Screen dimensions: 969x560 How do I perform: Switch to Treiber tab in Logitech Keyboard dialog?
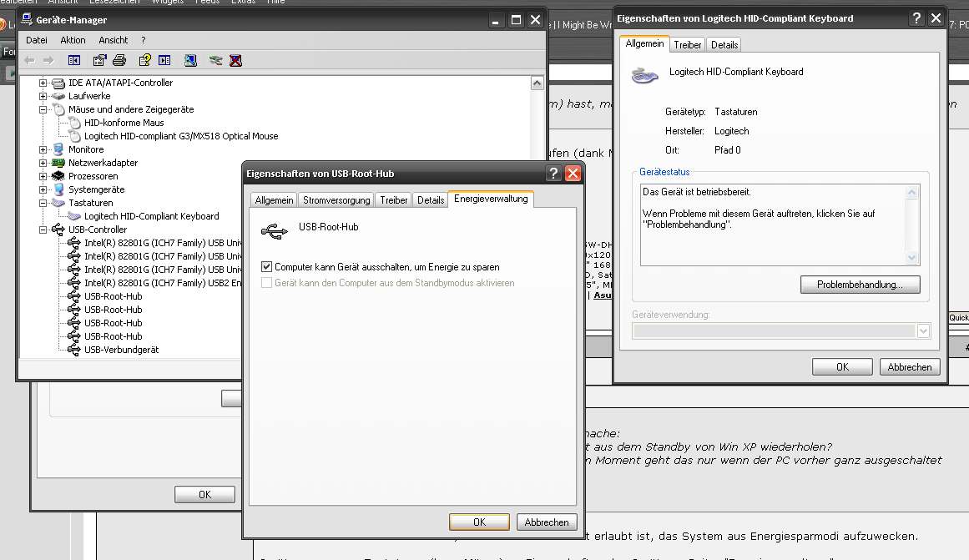coord(687,44)
